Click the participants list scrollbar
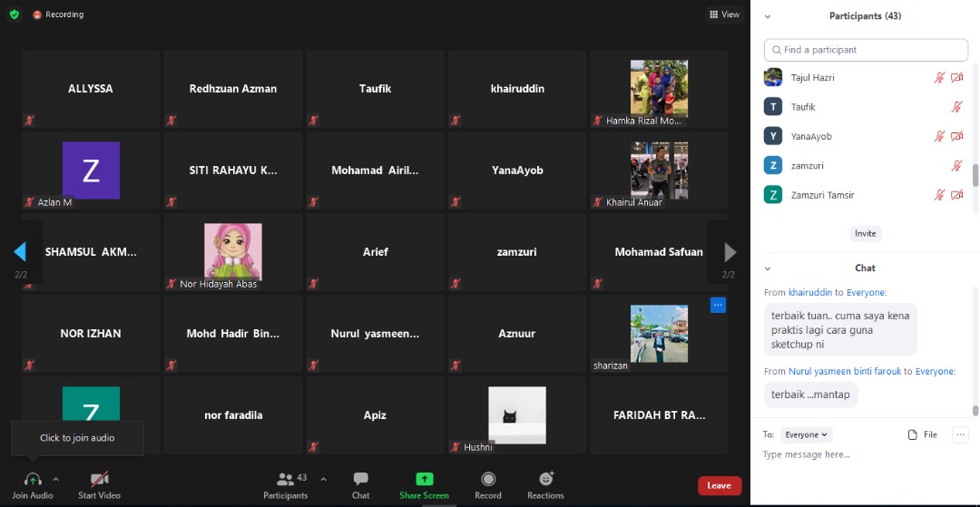Image resolution: width=980 pixels, height=507 pixels. (975, 175)
